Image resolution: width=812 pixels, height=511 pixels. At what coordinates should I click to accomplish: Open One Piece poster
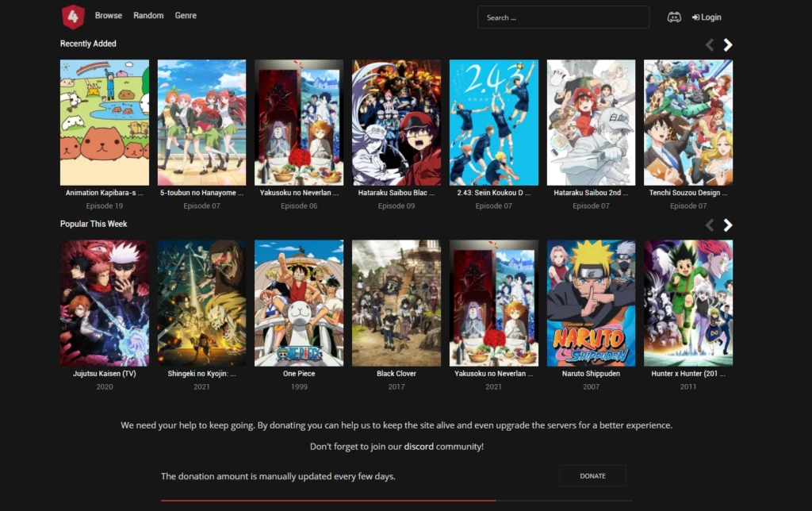point(299,302)
